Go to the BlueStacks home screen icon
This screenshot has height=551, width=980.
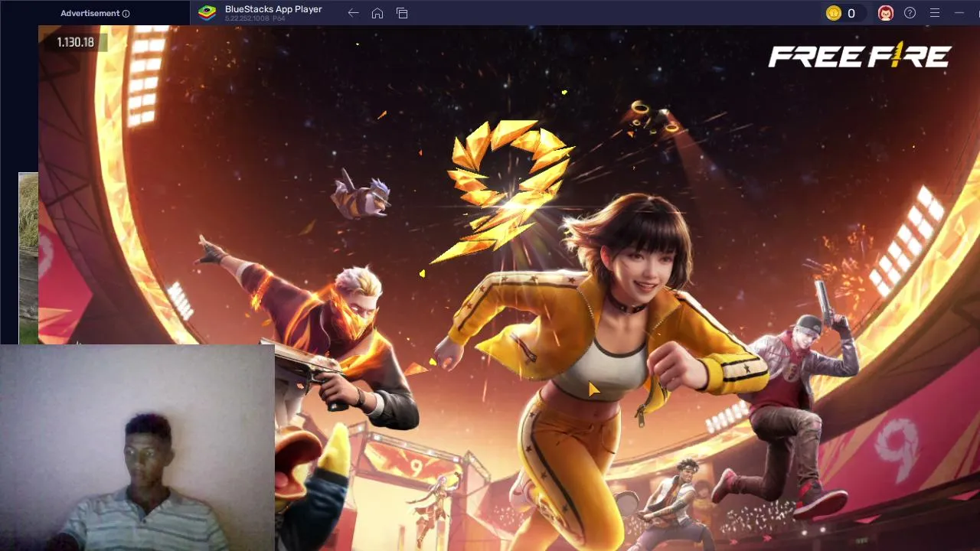(377, 13)
